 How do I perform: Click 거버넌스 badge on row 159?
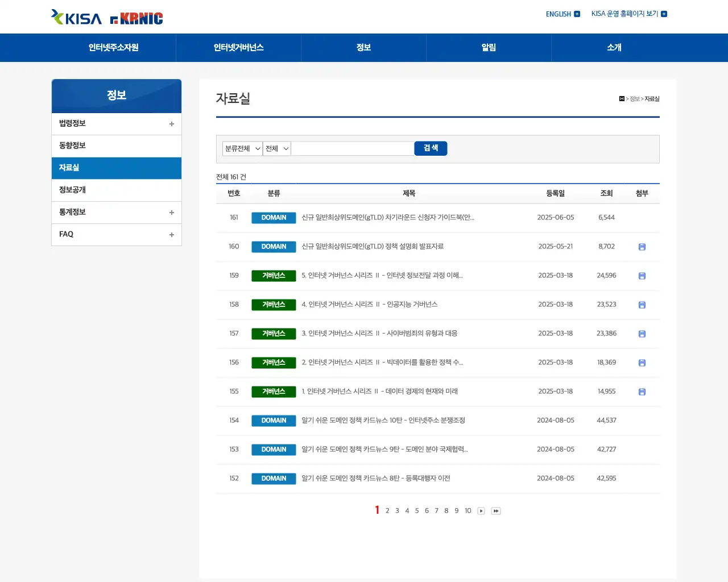(274, 276)
